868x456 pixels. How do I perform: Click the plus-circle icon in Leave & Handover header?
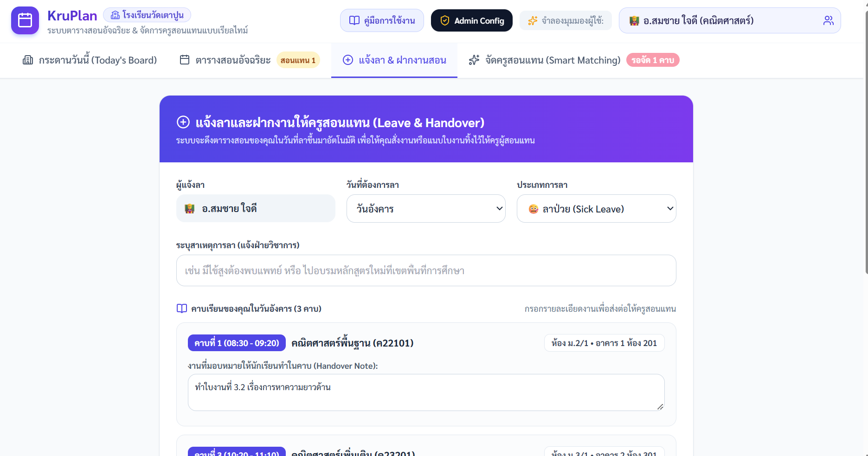coord(183,122)
